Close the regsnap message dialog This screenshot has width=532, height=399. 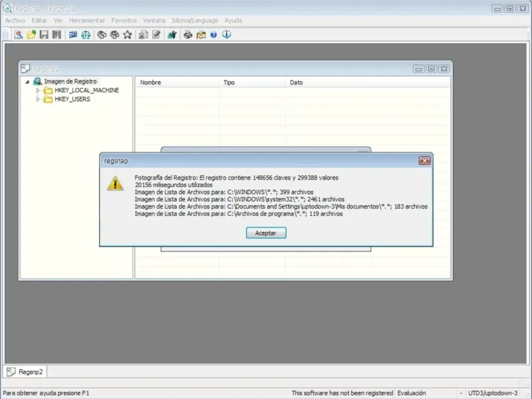pos(424,161)
